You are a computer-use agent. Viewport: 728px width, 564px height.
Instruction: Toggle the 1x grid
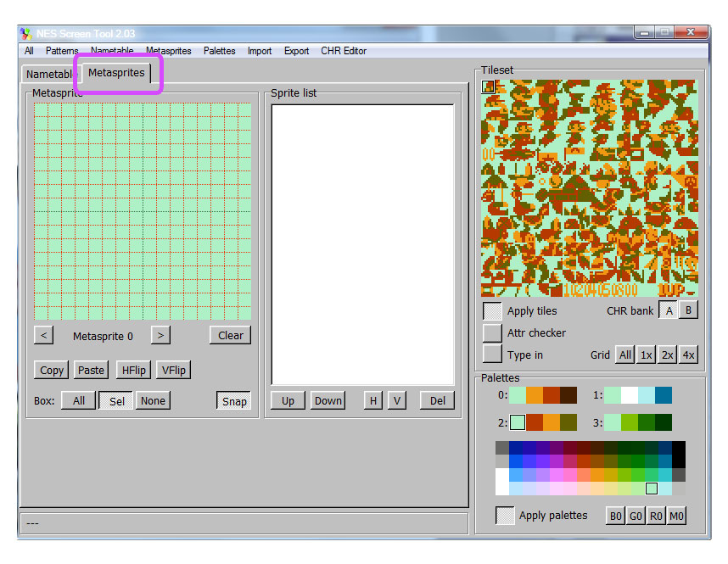[647, 355]
